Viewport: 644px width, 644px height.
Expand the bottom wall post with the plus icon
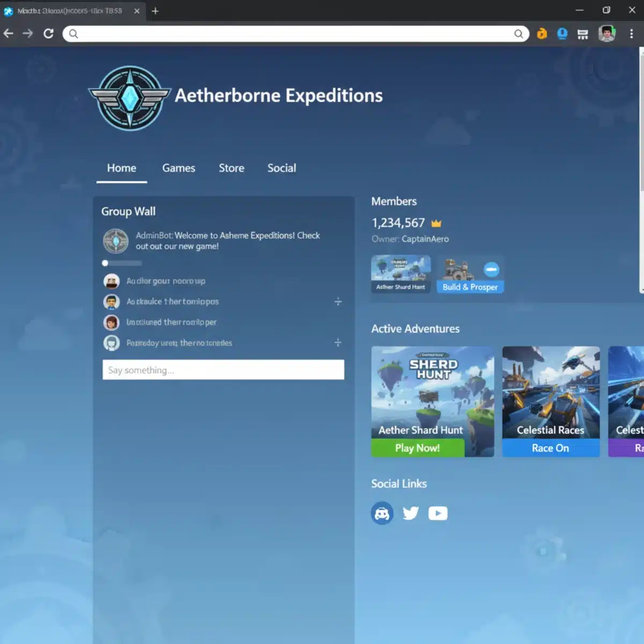pos(338,342)
